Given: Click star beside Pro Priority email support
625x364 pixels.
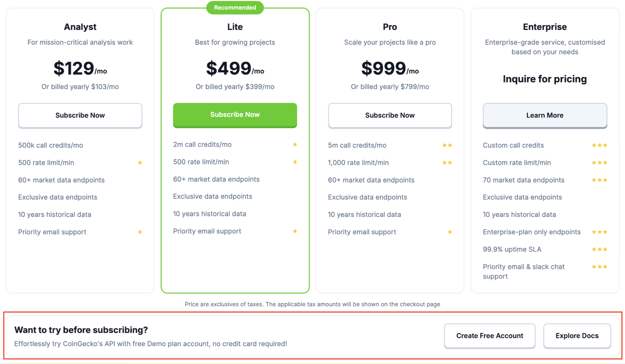Looking at the screenshot, I should (450, 232).
